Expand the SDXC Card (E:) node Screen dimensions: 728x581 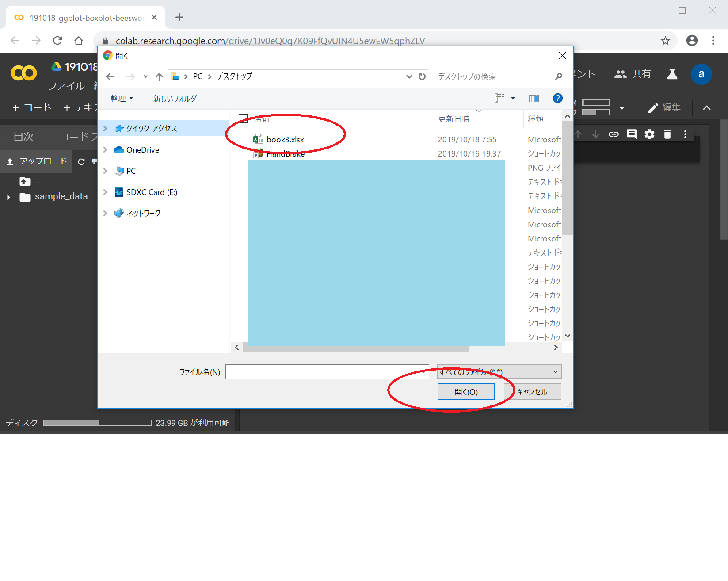(x=105, y=192)
